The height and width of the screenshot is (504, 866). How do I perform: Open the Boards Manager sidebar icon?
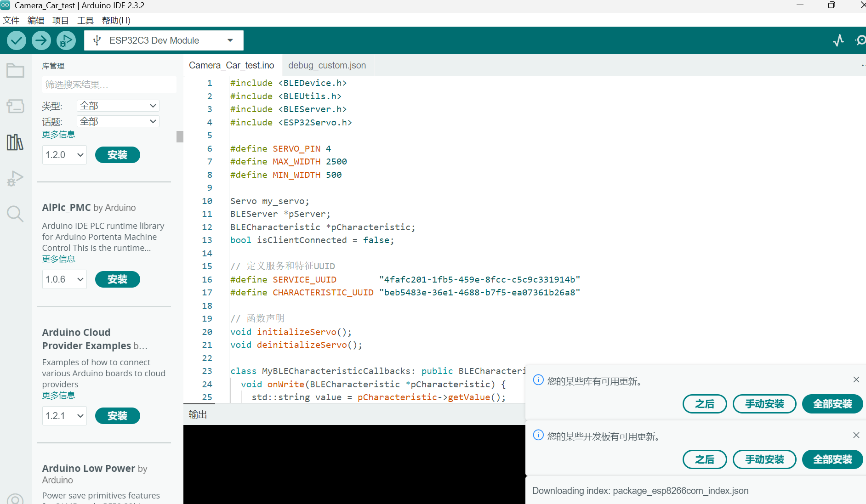pyautogui.click(x=15, y=106)
